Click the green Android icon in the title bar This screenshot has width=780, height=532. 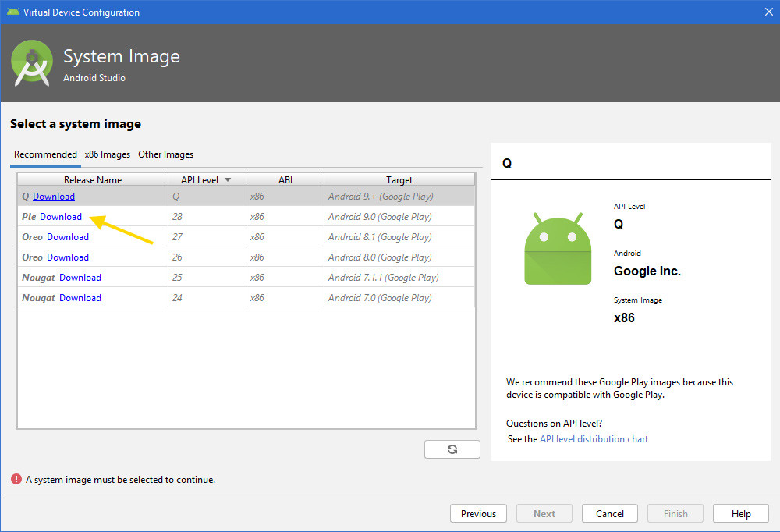tap(12, 12)
